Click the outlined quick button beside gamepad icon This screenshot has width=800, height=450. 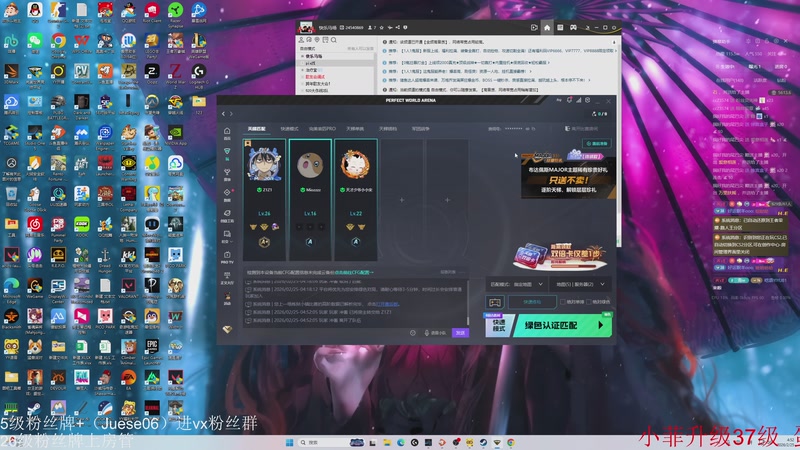coord(532,302)
